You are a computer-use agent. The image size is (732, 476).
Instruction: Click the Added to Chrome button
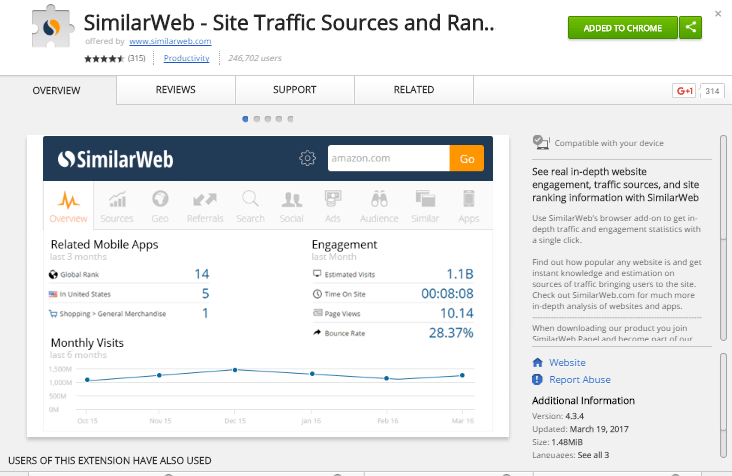(623, 28)
